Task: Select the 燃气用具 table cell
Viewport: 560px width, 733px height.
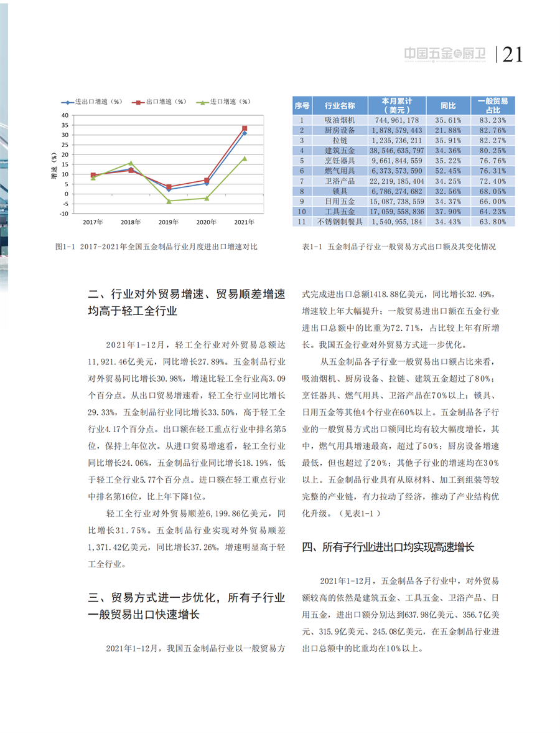Action: pyautogui.click(x=340, y=171)
